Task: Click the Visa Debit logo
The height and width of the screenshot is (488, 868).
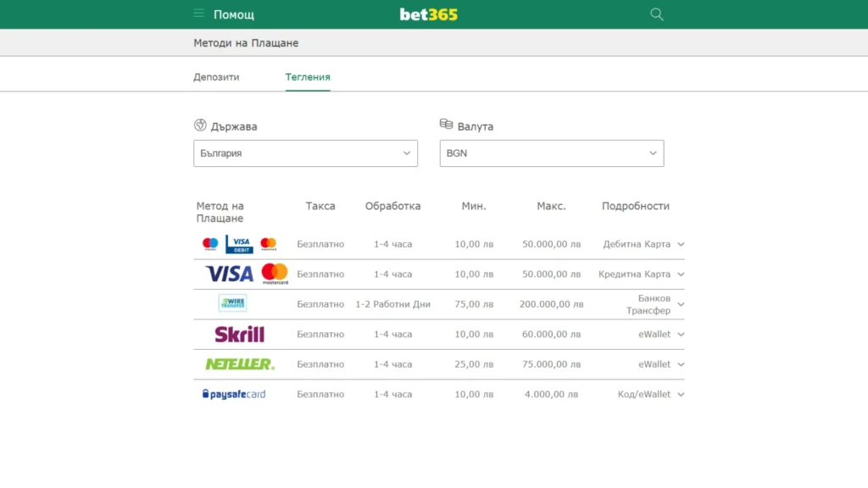Action: click(239, 244)
